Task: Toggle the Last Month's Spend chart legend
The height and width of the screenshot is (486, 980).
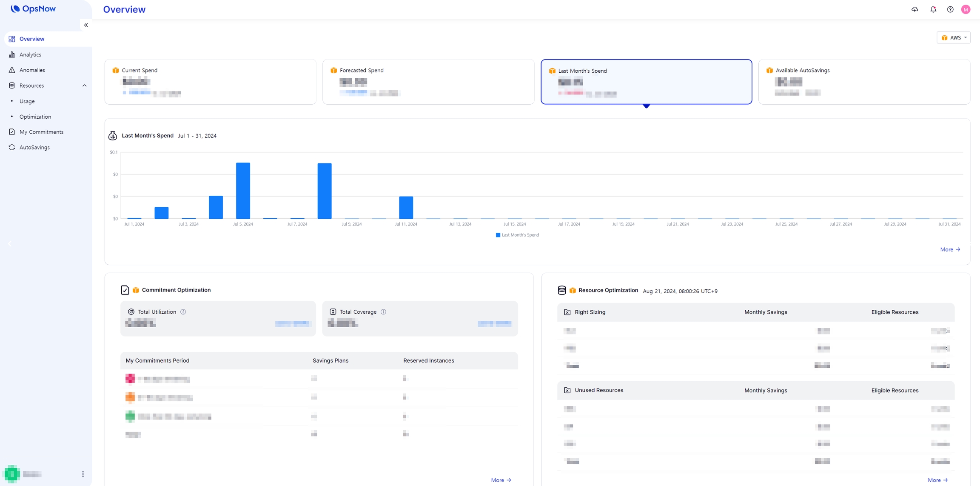Action: 517,235
